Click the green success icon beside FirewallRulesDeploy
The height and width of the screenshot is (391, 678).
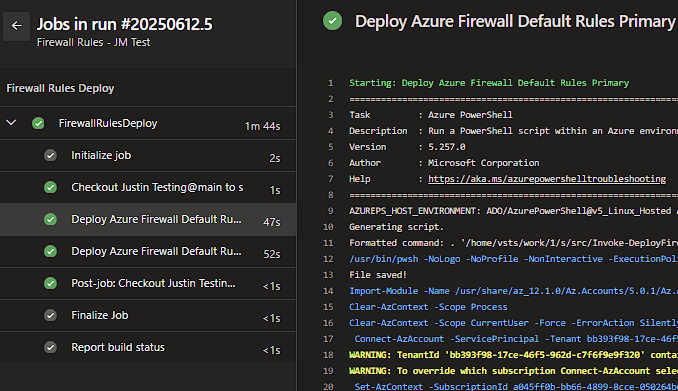(38, 123)
